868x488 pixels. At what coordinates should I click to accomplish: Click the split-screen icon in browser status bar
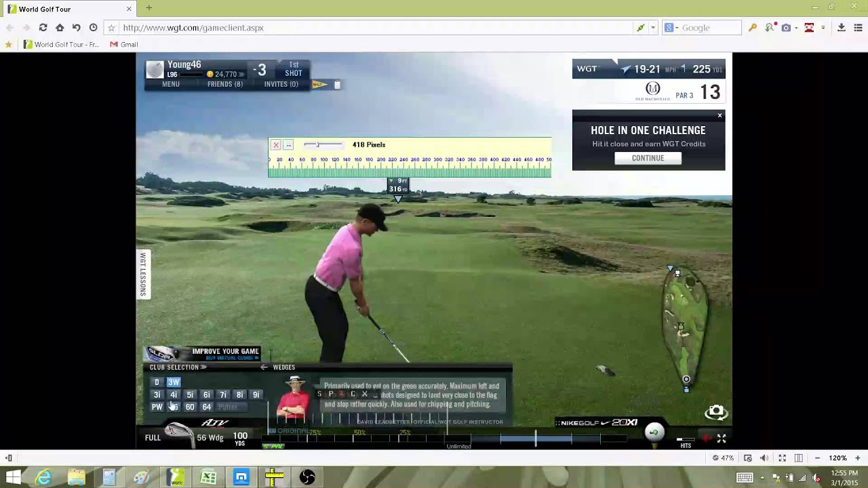(799, 458)
